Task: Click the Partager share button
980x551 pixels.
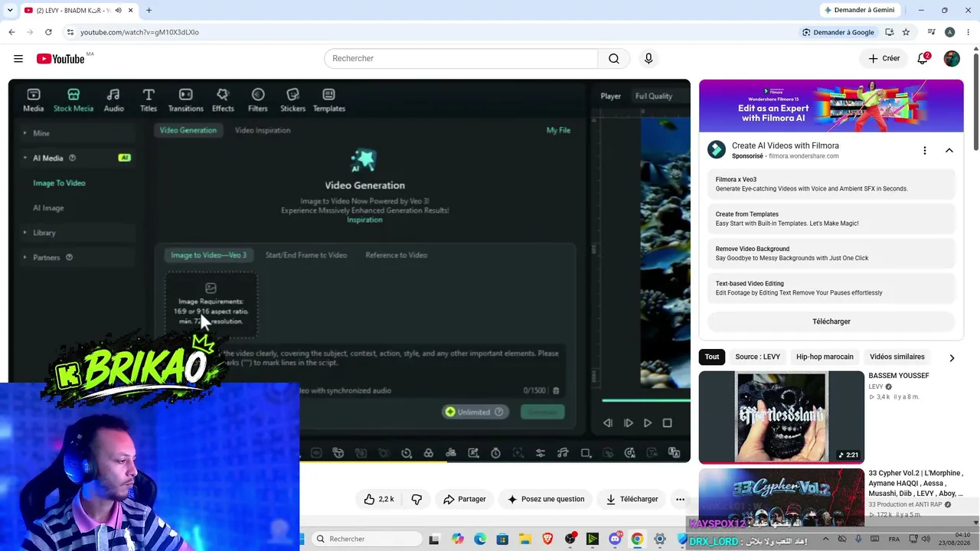Action: tap(465, 499)
